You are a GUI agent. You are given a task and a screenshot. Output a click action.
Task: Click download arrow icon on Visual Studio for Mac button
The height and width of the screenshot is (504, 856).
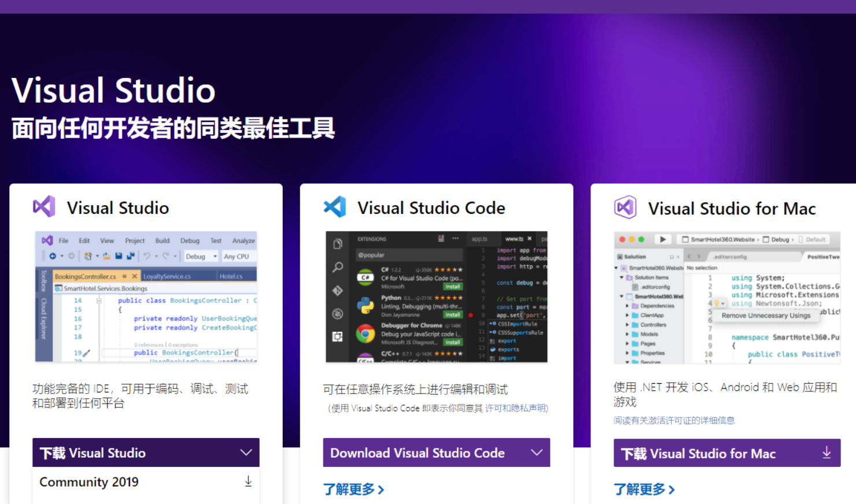pyautogui.click(x=827, y=453)
